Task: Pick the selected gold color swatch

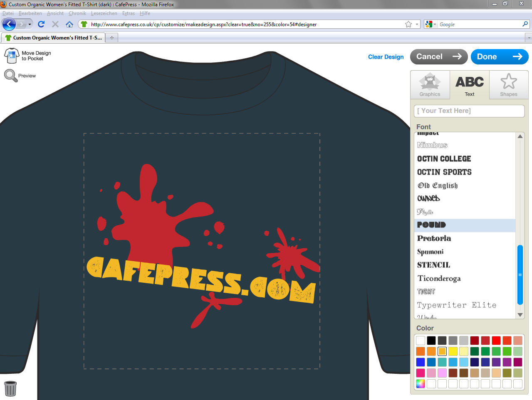Action: (442, 351)
